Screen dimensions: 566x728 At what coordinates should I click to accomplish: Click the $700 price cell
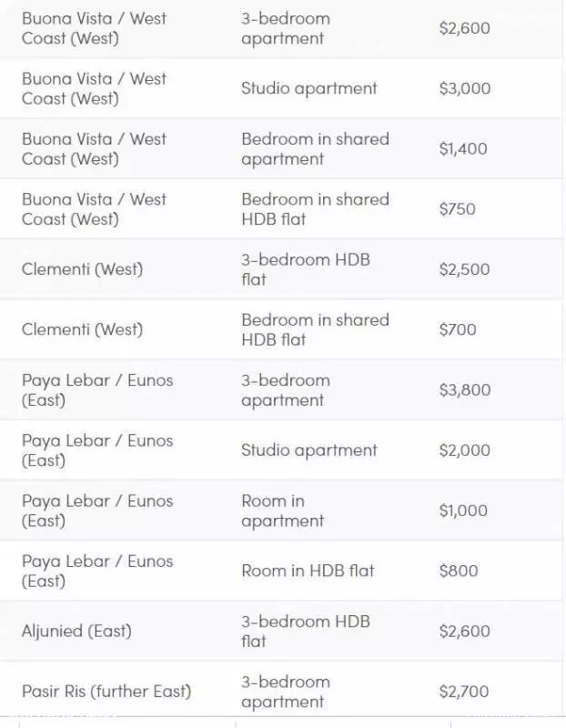(458, 329)
